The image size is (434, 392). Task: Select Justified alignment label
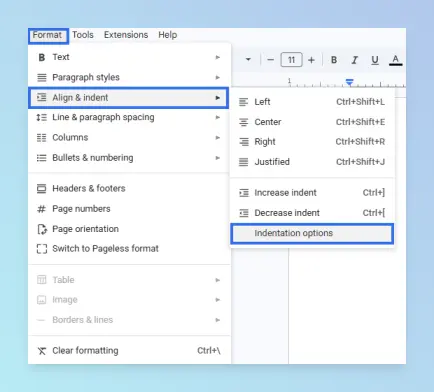(x=272, y=162)
